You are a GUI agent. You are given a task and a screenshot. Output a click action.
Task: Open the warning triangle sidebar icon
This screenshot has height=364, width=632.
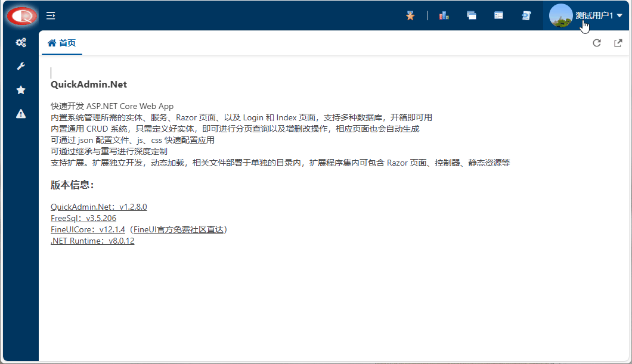pos(21,114)
